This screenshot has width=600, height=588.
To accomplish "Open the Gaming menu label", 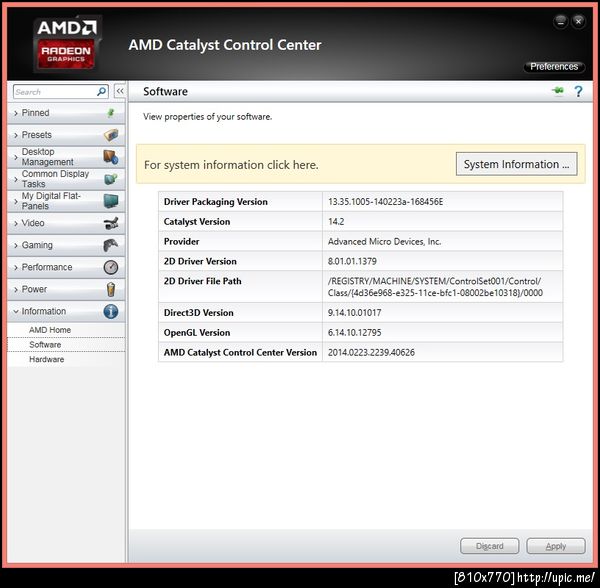I will (x=37, y=245).
